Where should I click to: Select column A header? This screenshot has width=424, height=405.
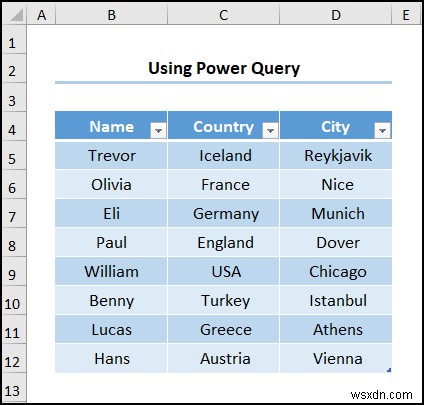tap(42, 15)
